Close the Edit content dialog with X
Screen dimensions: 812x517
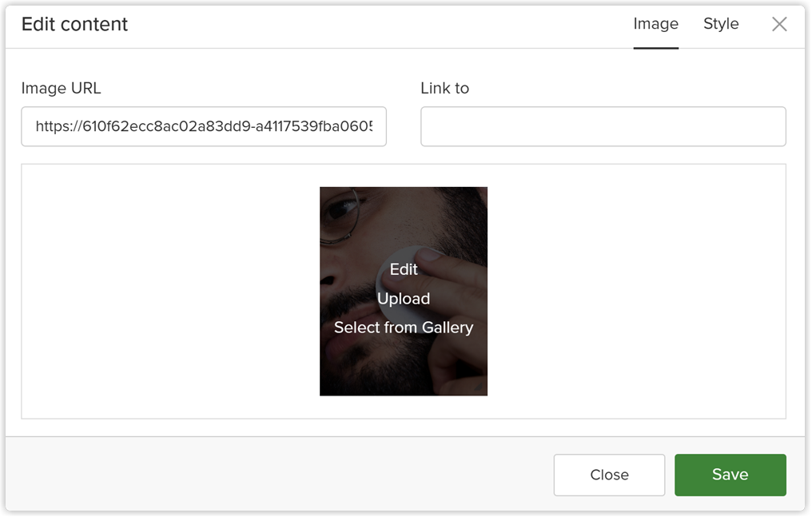point(779,24)
